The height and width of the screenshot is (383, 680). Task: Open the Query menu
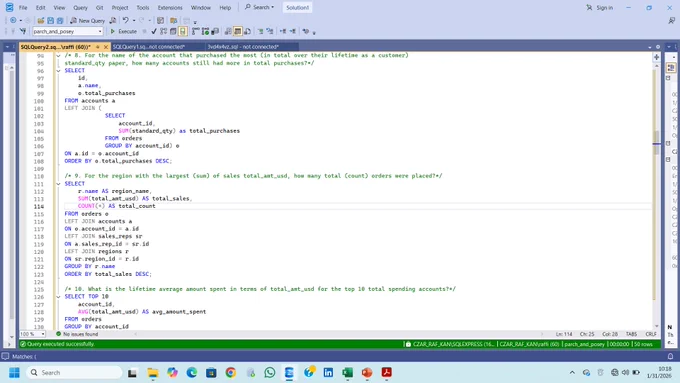click(x=80, y=7)
